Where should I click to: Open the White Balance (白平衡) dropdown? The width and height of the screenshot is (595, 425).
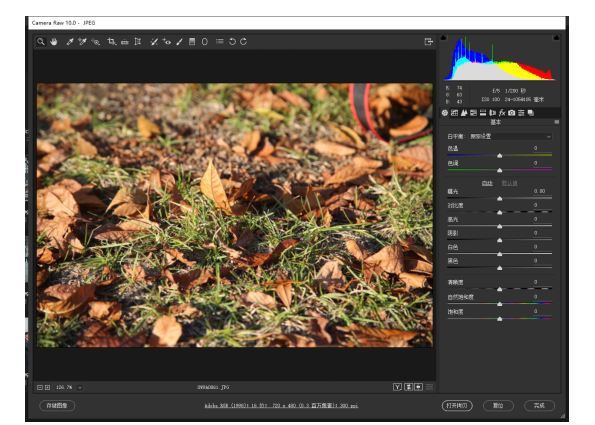point(510,136)
